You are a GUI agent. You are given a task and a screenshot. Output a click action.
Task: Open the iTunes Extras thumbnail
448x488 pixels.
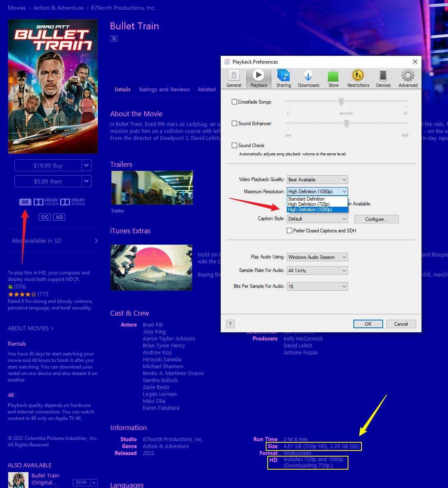pyautogui.click(x=151, y=268)
